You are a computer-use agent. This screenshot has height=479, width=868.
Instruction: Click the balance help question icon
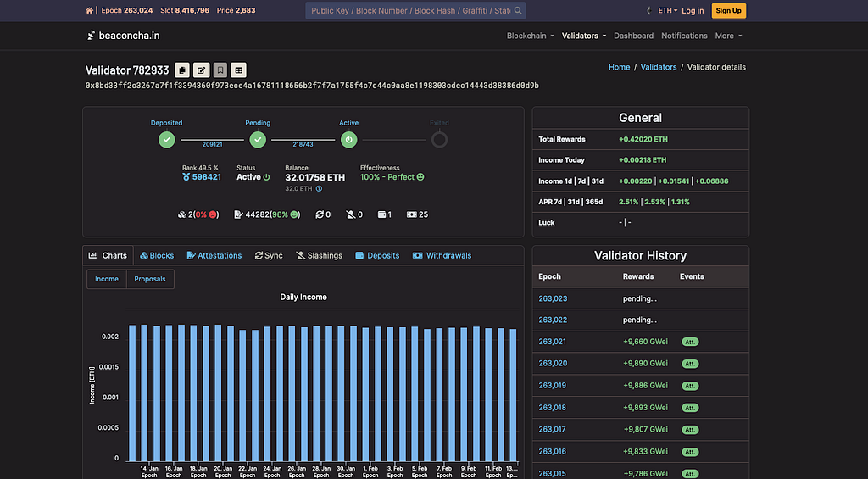point(319,189)
